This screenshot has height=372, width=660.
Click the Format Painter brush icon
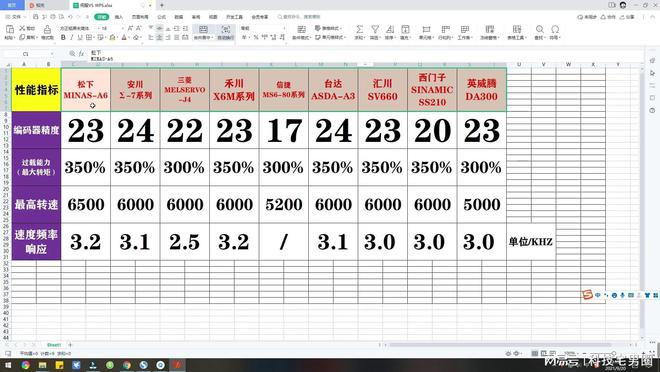(48, 29)
